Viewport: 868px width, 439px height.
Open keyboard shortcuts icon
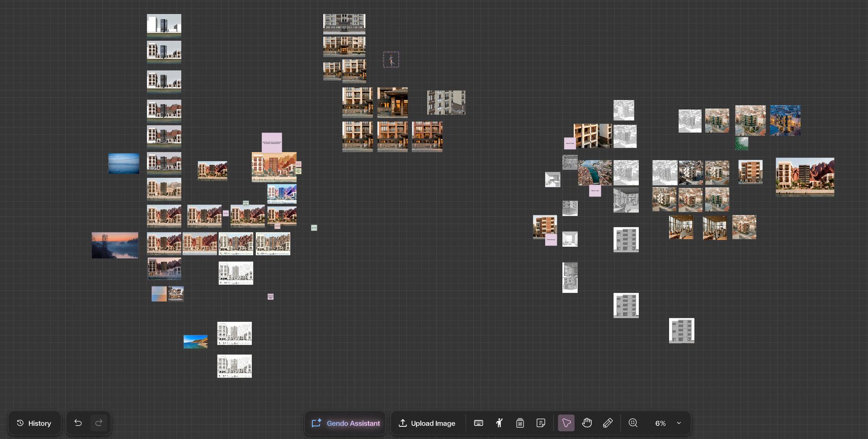click(479, 423)
